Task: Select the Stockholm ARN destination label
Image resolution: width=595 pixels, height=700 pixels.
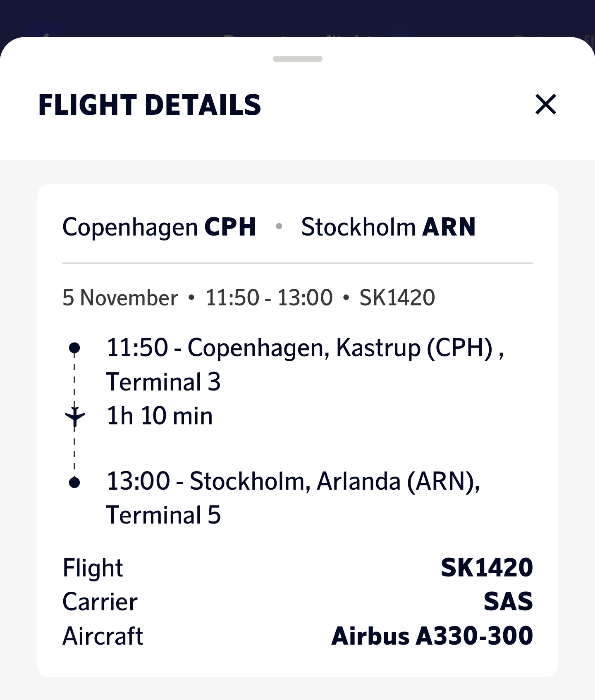Action: [388, 227]
